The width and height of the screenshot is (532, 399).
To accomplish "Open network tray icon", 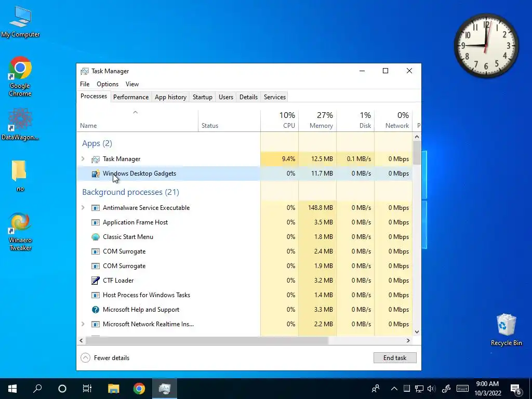I will [x=419, y=389].
